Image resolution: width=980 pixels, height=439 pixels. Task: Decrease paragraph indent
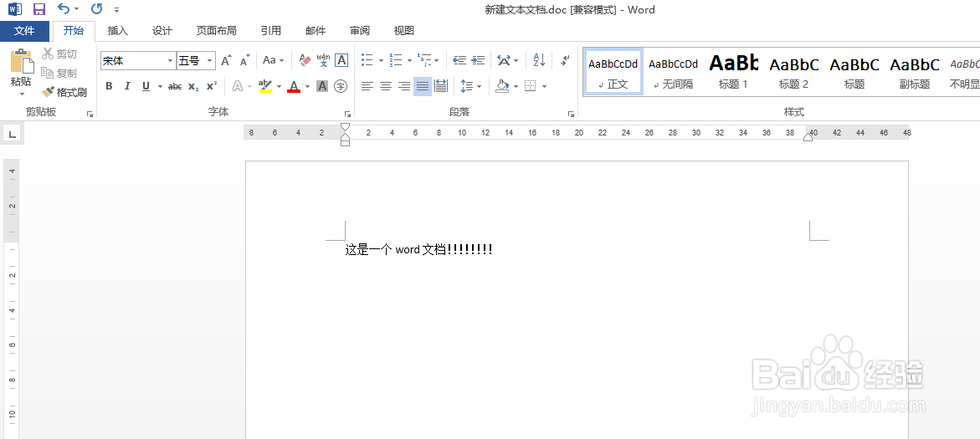coord(459,60)
